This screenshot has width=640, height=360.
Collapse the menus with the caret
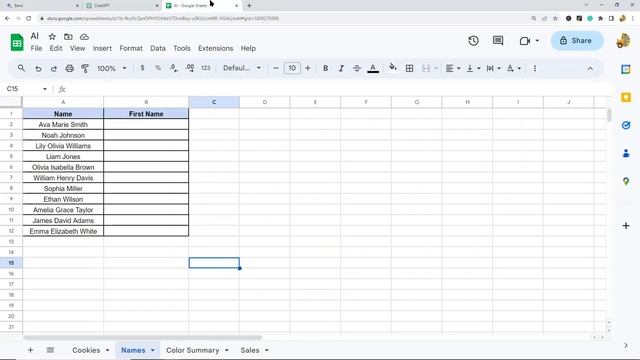click(x=590, y=69)
